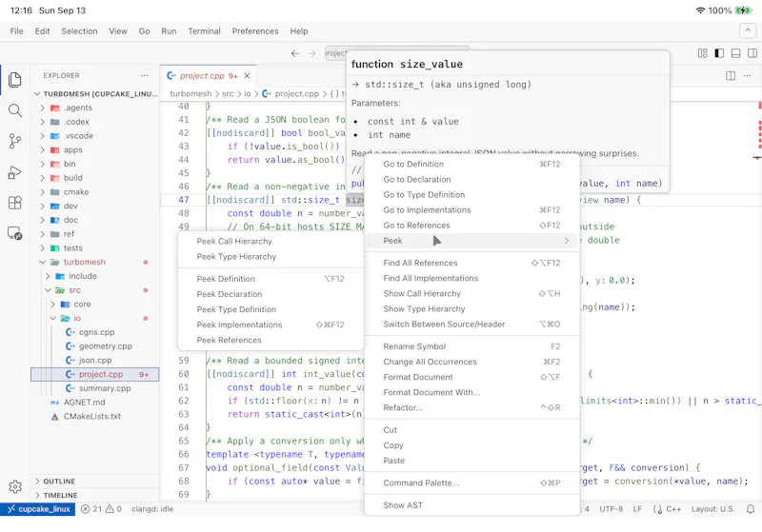Open the File menu
This screenshot has height=532, width=762.
pyautogui.click(x=16, y=31)
